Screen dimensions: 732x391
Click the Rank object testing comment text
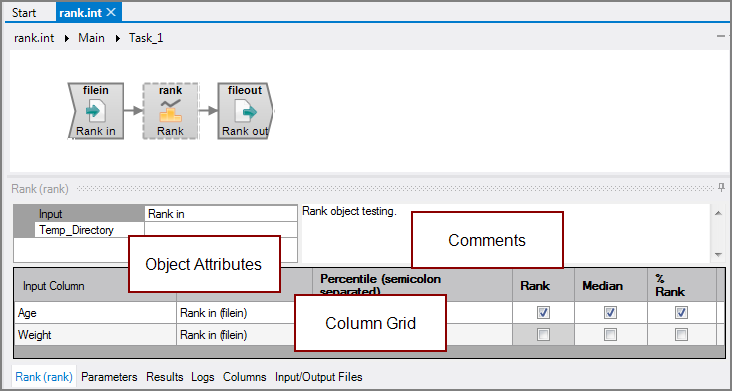(x=349, y=211)
